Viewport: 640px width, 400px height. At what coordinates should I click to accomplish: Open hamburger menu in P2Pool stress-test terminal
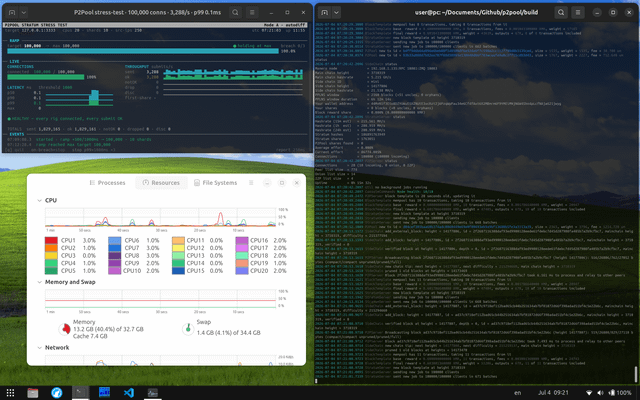pyautogui.click(x=252, y=13)
